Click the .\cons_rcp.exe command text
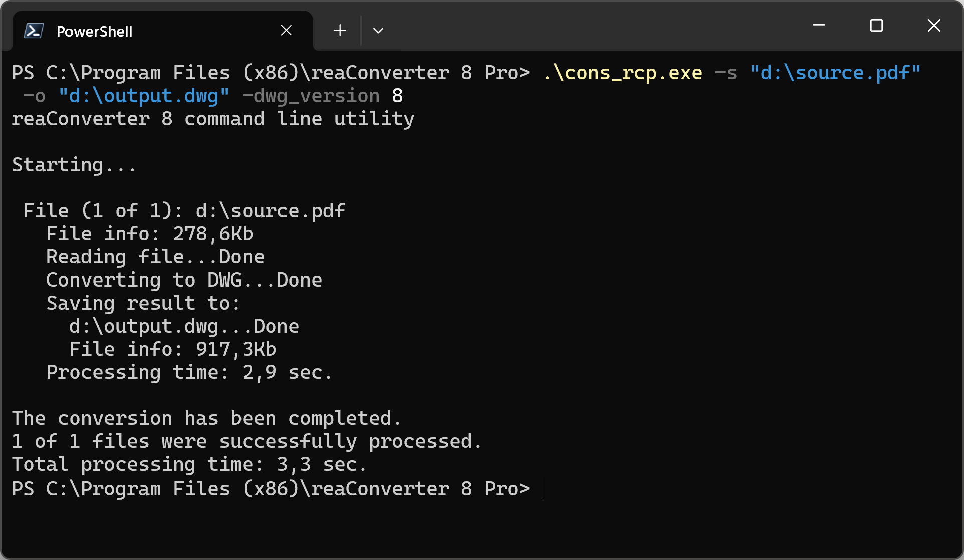This screenshot has width=964, height=560. pos(622,73)
